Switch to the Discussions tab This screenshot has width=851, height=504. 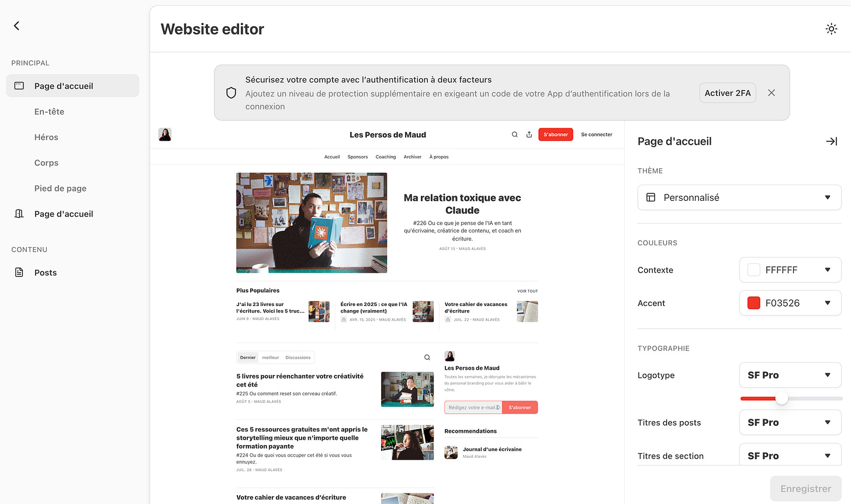point(298,357)
